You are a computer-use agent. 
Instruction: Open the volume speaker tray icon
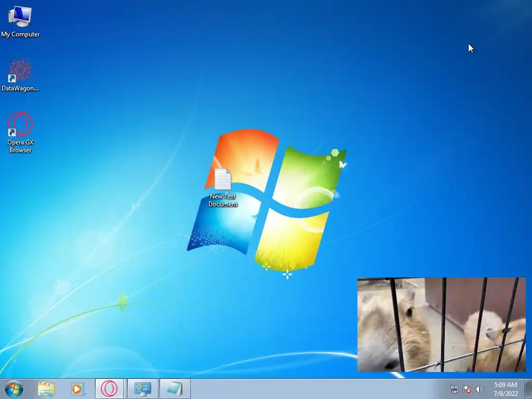(480, 389)
